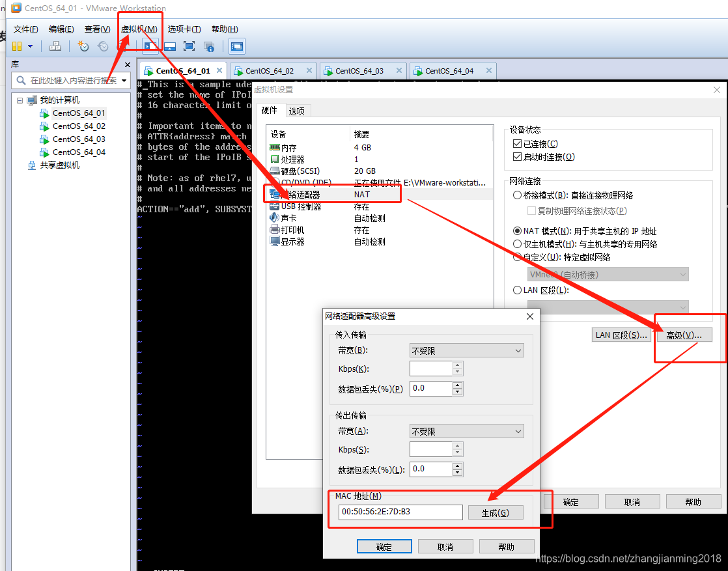Click the 内存 memory device icon
This screenshot has width=728, height=571.
(x=274, y=148)
